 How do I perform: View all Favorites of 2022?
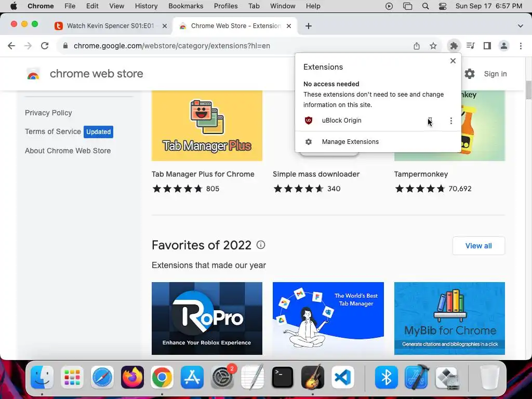point(478,246)
